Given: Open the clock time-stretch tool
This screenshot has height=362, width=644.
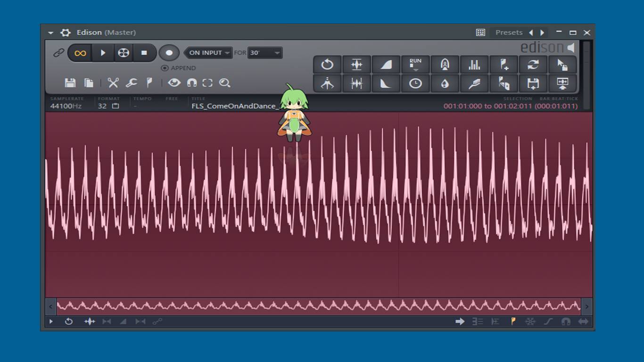Looking at the screenshot, I should [415, 83].
